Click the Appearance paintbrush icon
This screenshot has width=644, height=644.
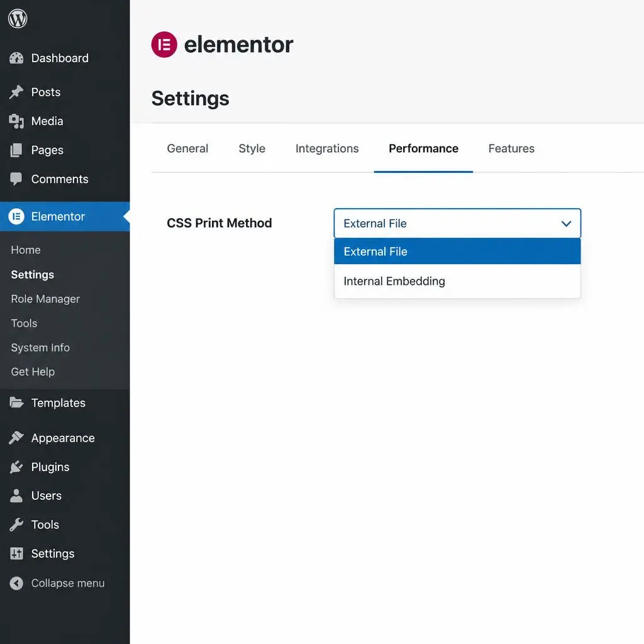pyautogui.click(x=16, y=438)
